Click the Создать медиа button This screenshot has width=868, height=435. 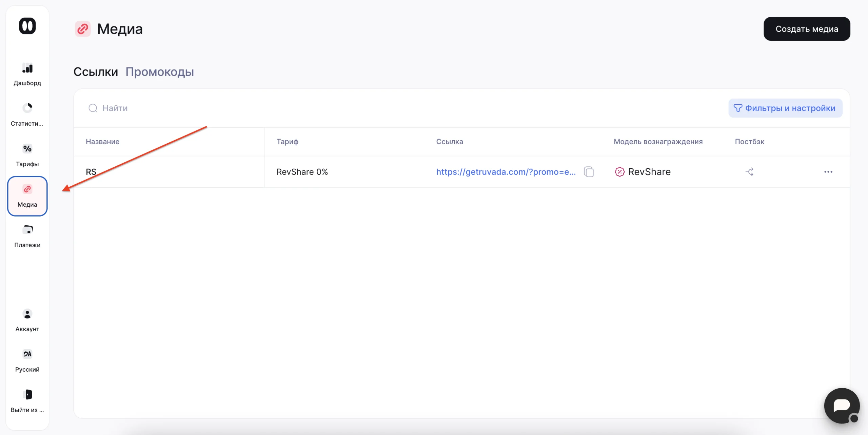pos(807,29)
